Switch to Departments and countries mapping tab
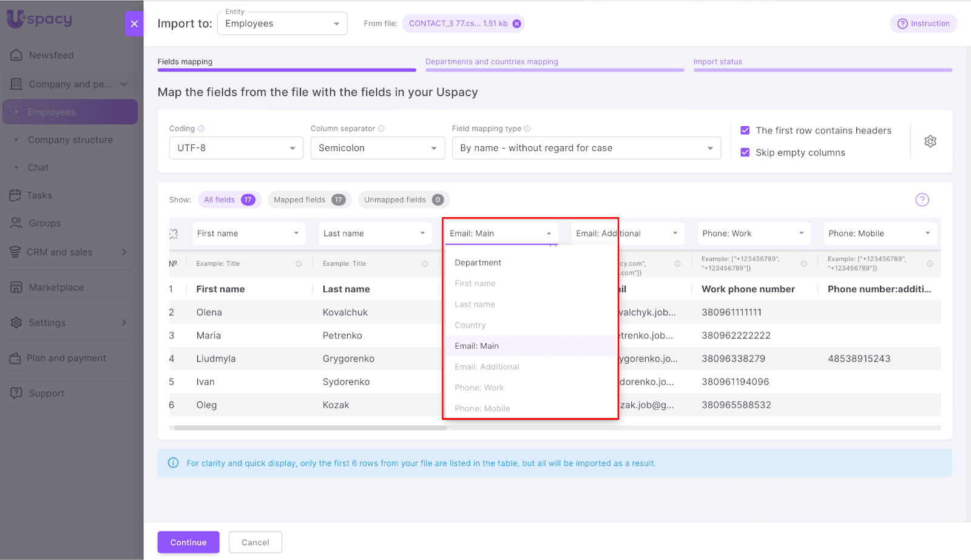971x560 pixels. [492, 62]
